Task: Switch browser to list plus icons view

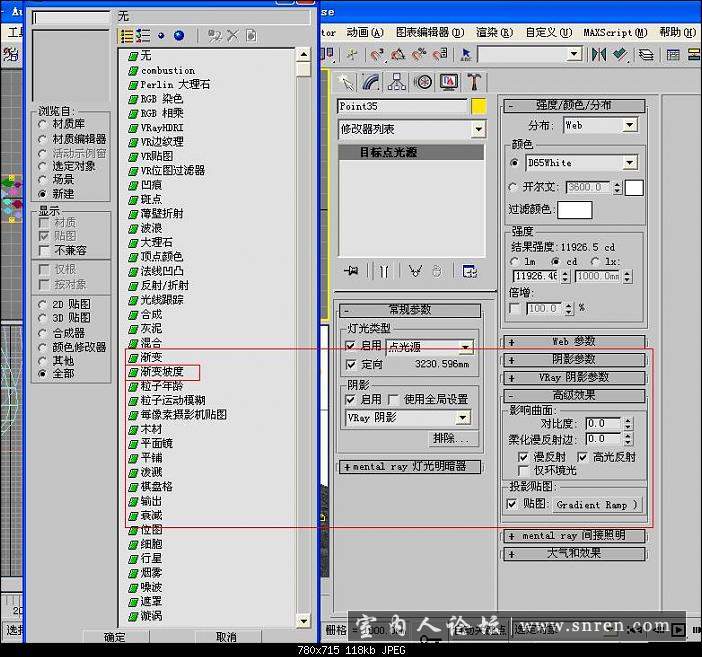Action: 144,36
